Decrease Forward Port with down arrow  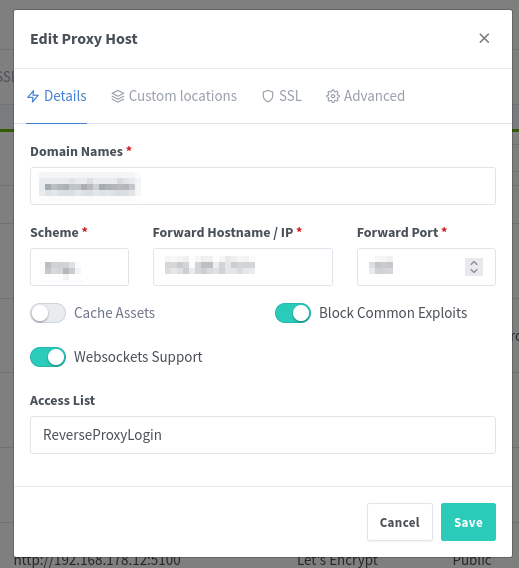tap(474, 271)
